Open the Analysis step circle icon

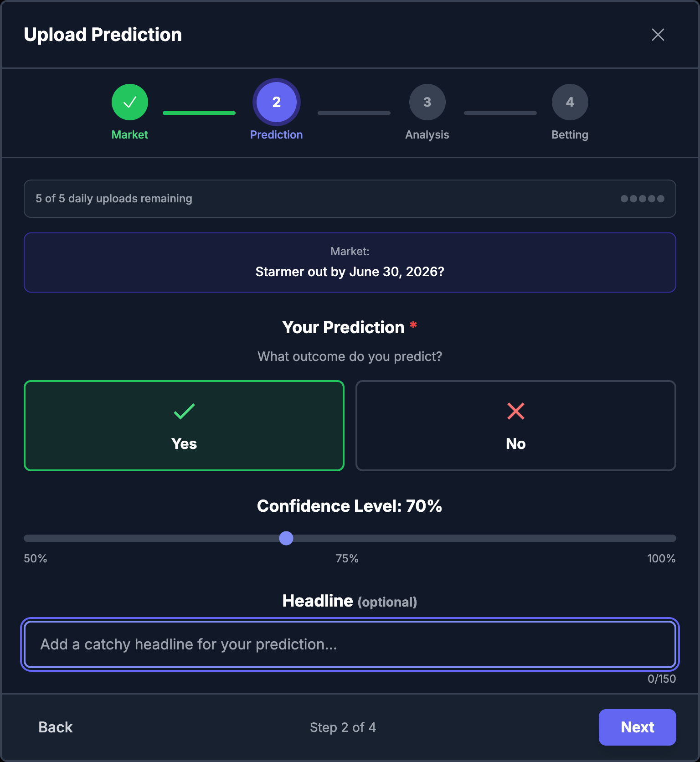point(427,102)
